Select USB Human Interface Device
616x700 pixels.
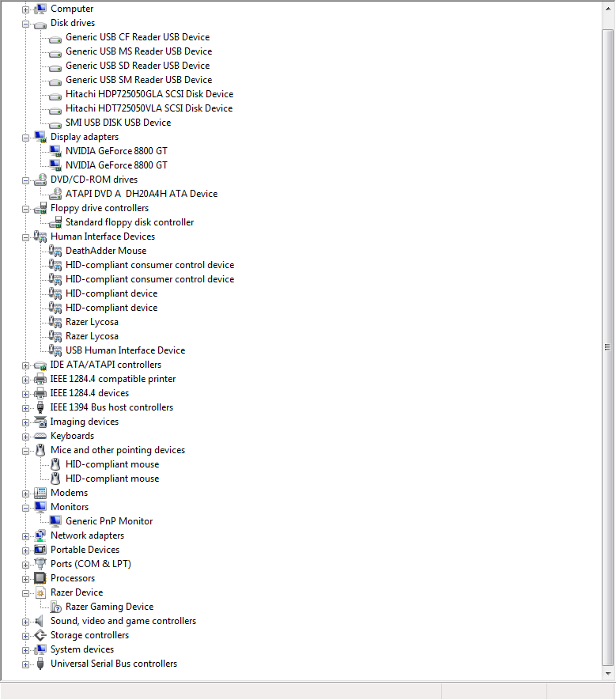(126, 350)
